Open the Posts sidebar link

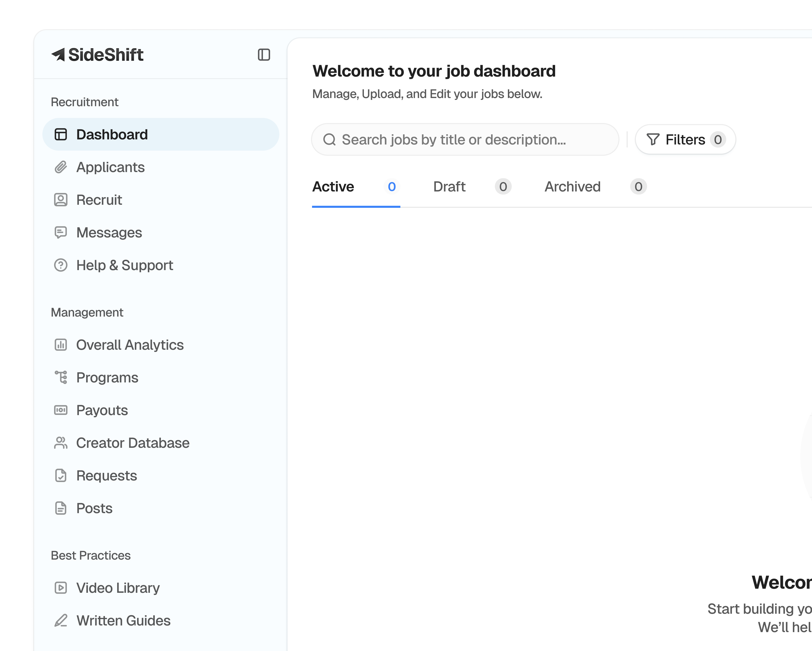coord(94,508)
